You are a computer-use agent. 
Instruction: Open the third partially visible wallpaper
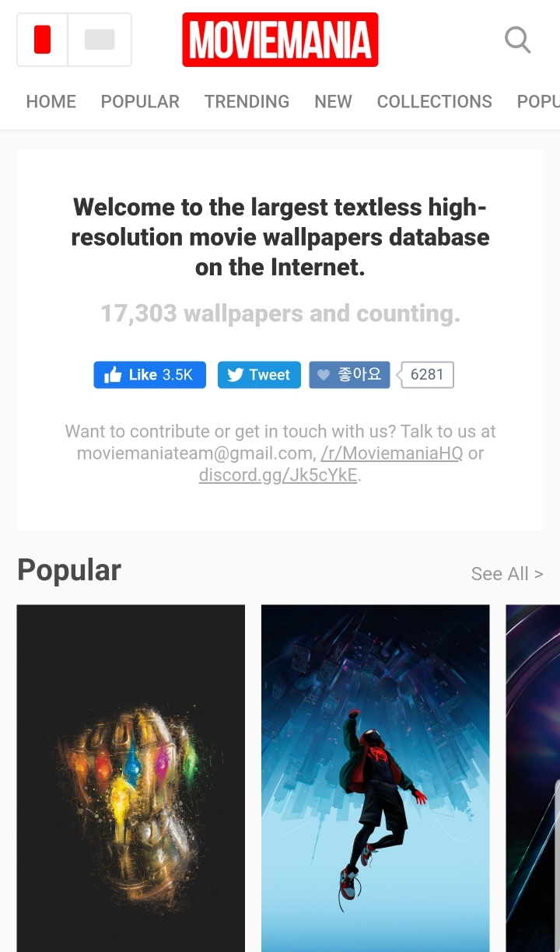pyautogui.click(x=533, y=779)
